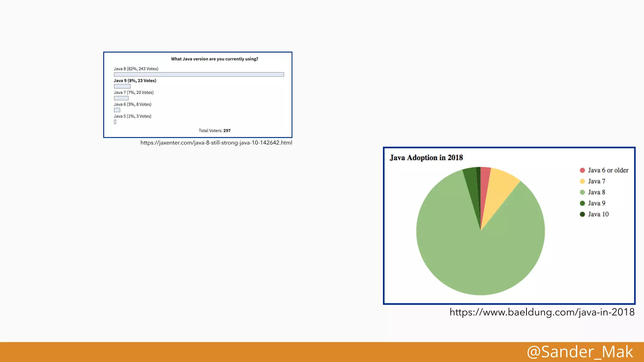
Task: Open the baeldung.com java-in-2018 link
Action: tap(542, 312)
